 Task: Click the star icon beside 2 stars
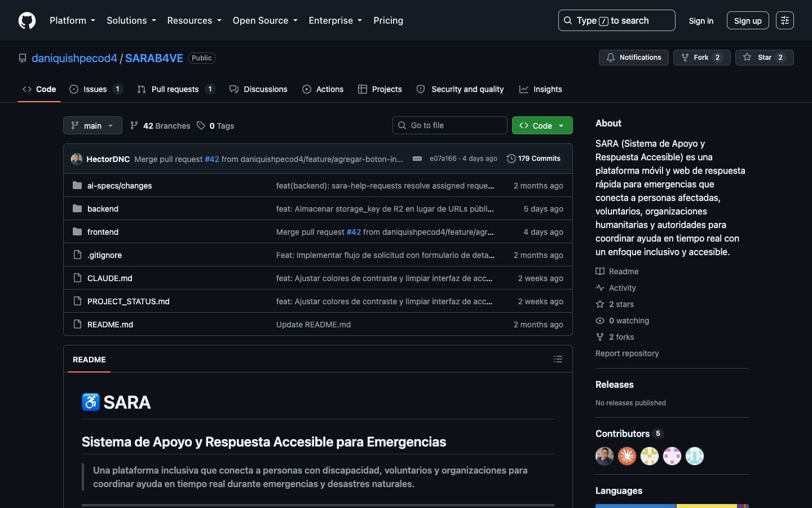pos(600,304)
